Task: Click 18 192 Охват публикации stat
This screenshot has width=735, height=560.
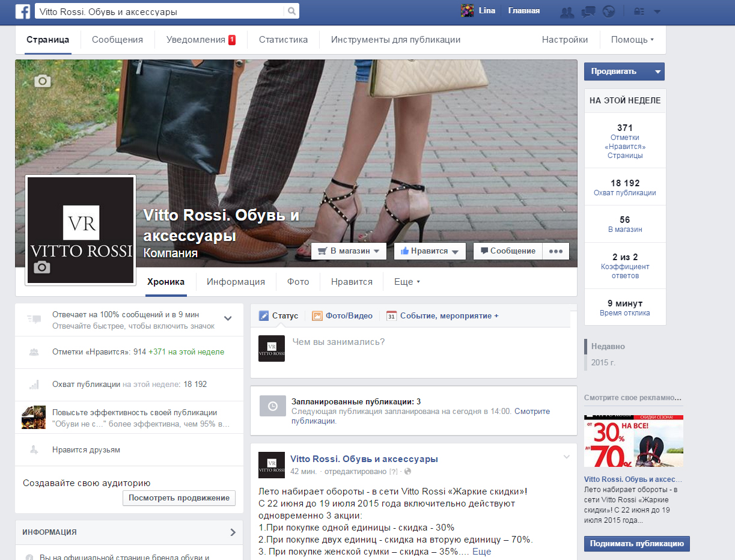Action: 625,187
